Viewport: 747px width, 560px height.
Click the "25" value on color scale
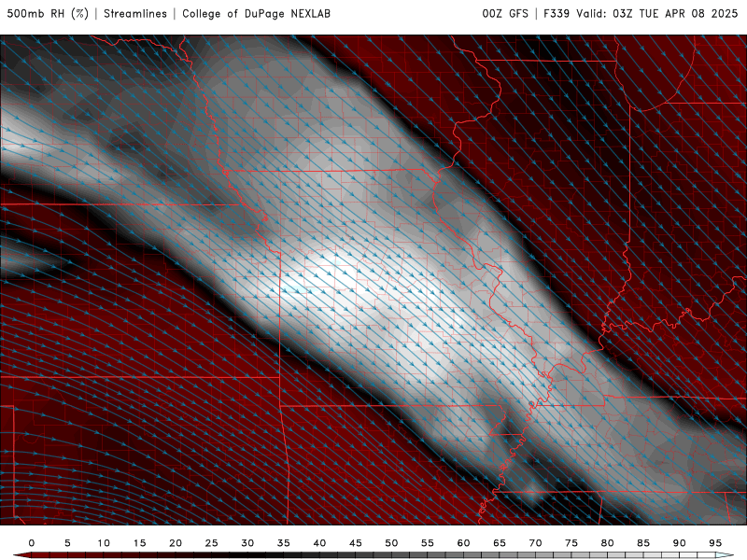[x=211, y=543]
